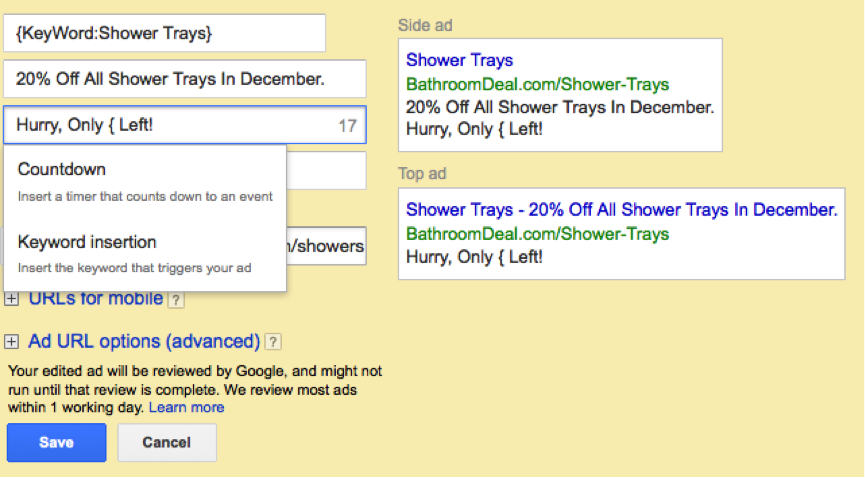The image size is (865, 478).
Task: Open the Top ad blue headline link
Action: (x=621, y=210)
